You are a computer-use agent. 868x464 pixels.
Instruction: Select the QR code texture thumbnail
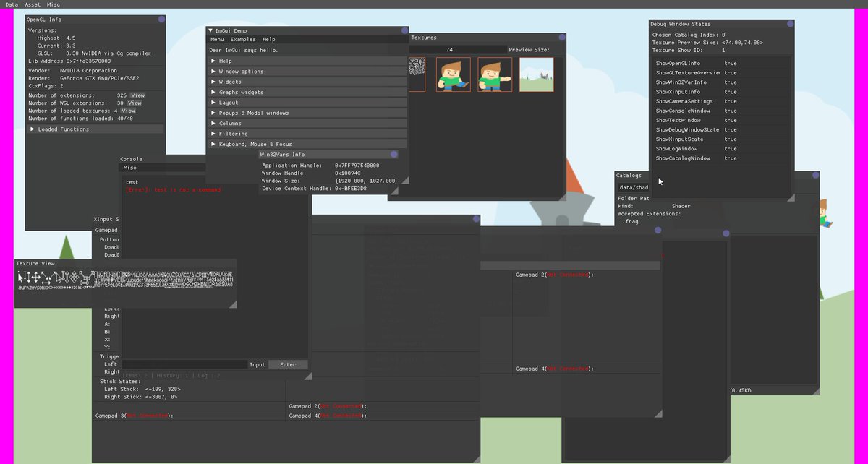417,74
